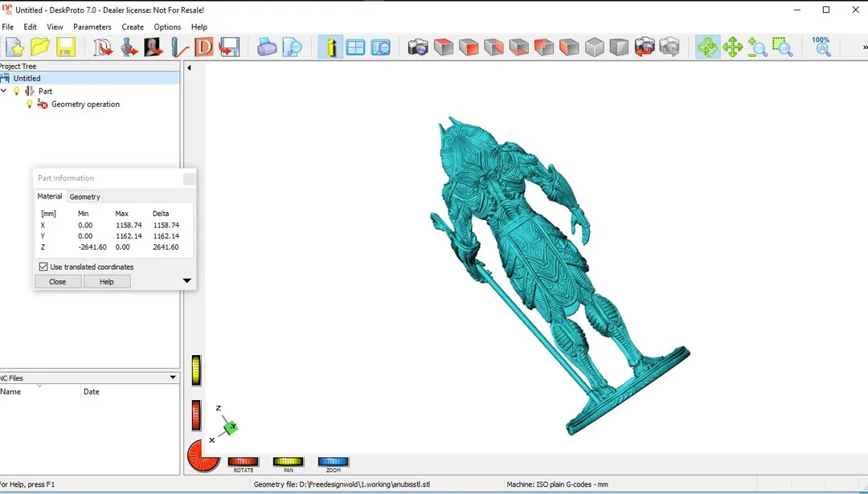Select the cube view with red front face
868x494 pixels.
click(469, 47)
